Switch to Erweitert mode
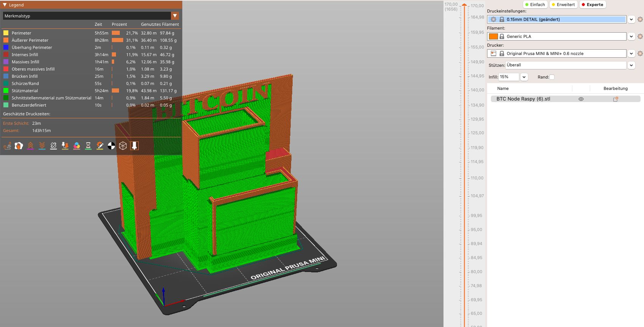Image resolution: width=644 pixels, height=327 pixels. pyautogui.click(x=563, y=5)
